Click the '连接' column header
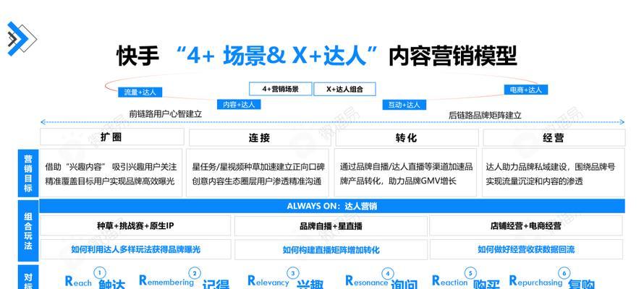 (x=260, y=138)
